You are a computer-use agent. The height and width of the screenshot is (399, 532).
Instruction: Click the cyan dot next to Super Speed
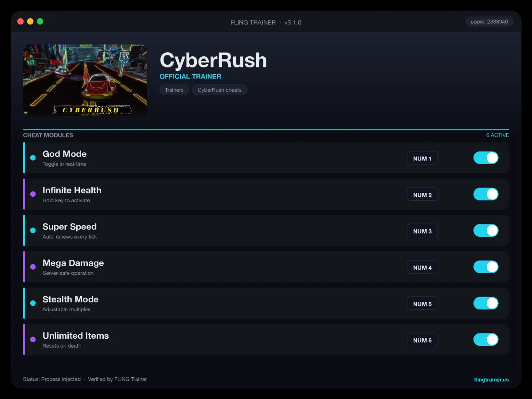(x=33, y=231)
